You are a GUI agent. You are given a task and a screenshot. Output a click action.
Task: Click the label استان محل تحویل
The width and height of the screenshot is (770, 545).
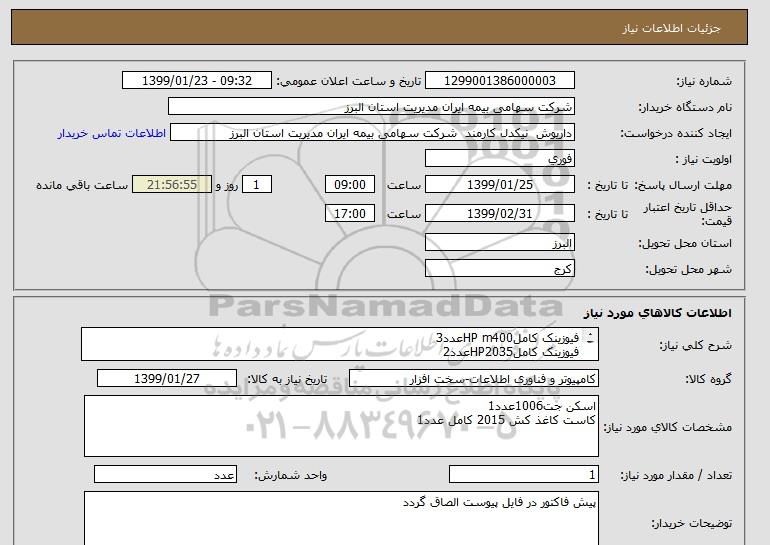pos(685,243)
